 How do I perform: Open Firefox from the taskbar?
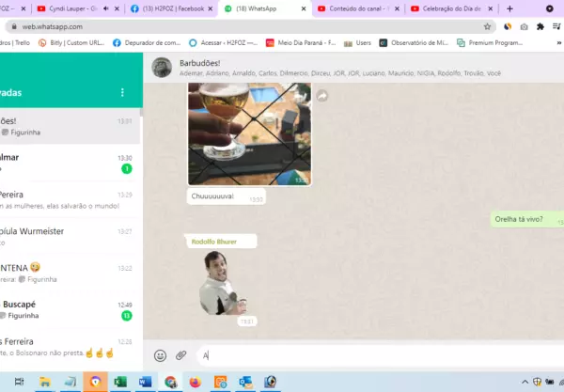196,382
